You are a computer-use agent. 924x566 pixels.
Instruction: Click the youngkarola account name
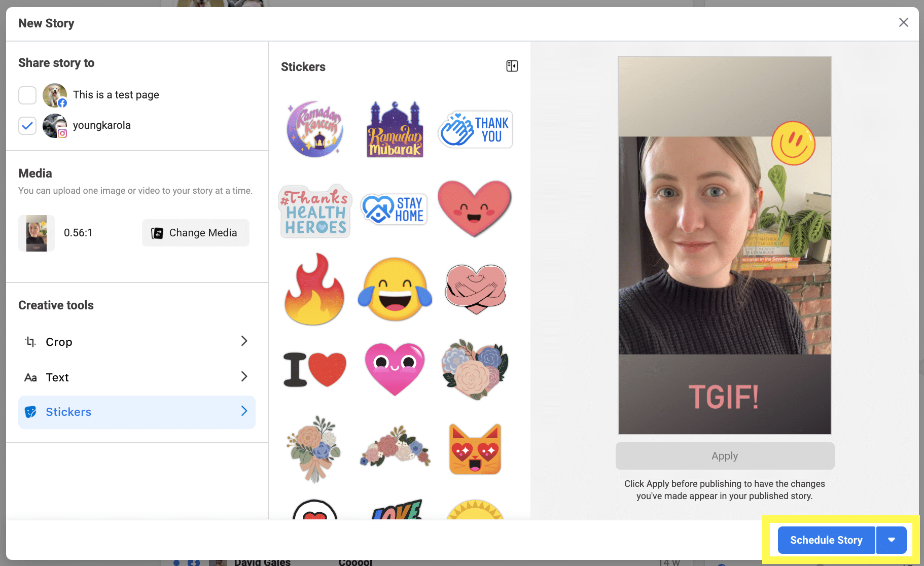point(102,125)
